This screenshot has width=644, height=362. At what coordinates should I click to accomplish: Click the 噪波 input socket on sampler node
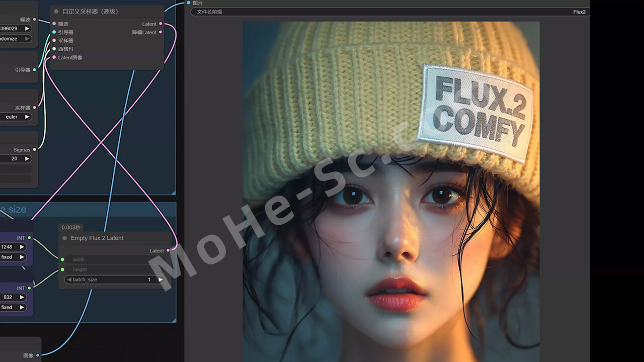(x=54, y=24)
